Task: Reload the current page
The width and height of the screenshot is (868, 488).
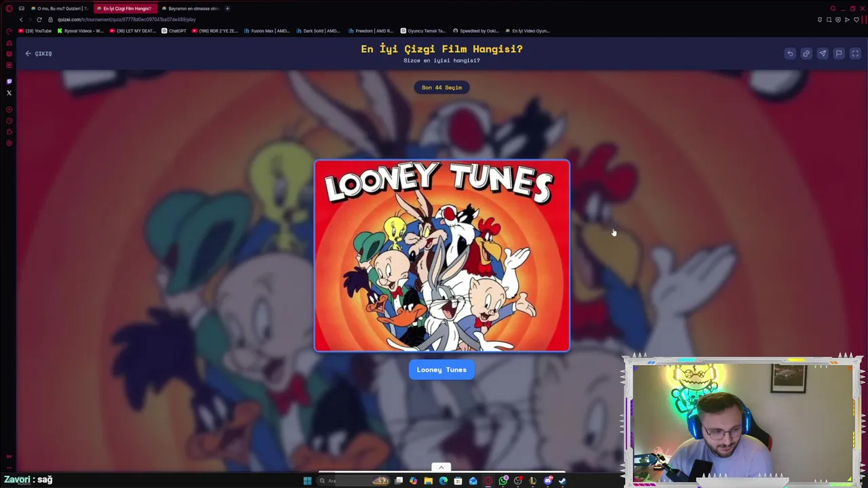Action: [39, 20]
